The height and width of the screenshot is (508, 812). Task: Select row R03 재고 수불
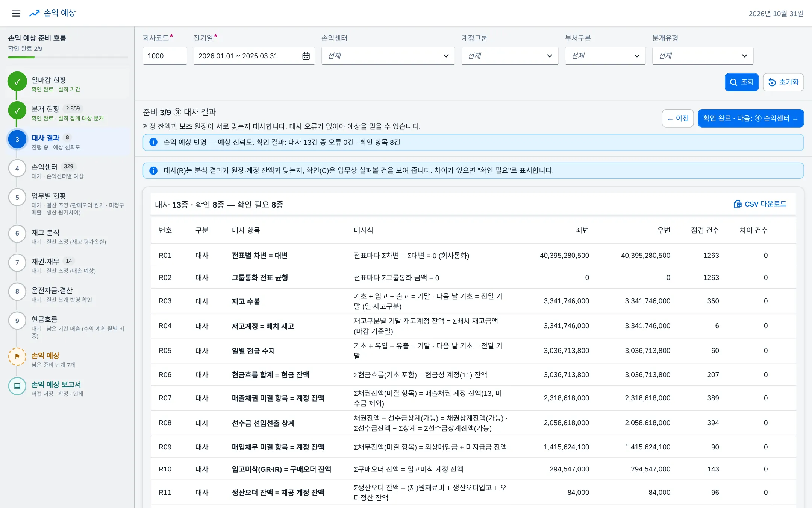coord(473,301)
